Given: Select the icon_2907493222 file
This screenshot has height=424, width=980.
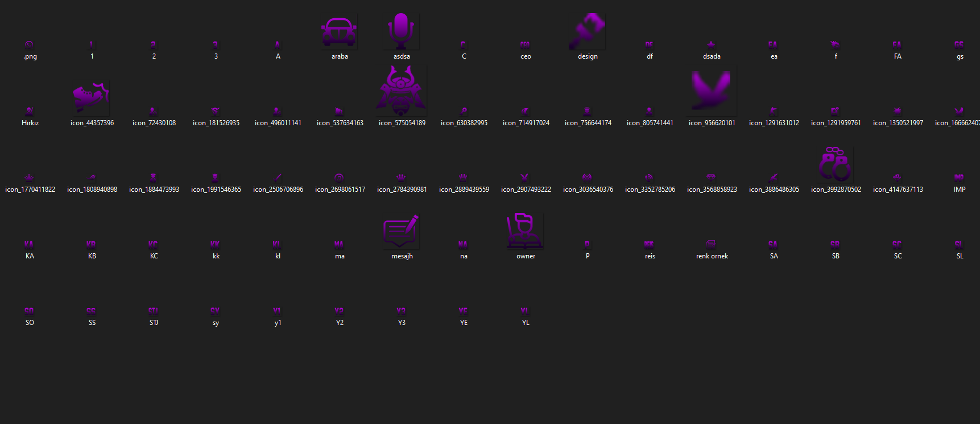Looking at the screenshot, I should tap(525, 178).
